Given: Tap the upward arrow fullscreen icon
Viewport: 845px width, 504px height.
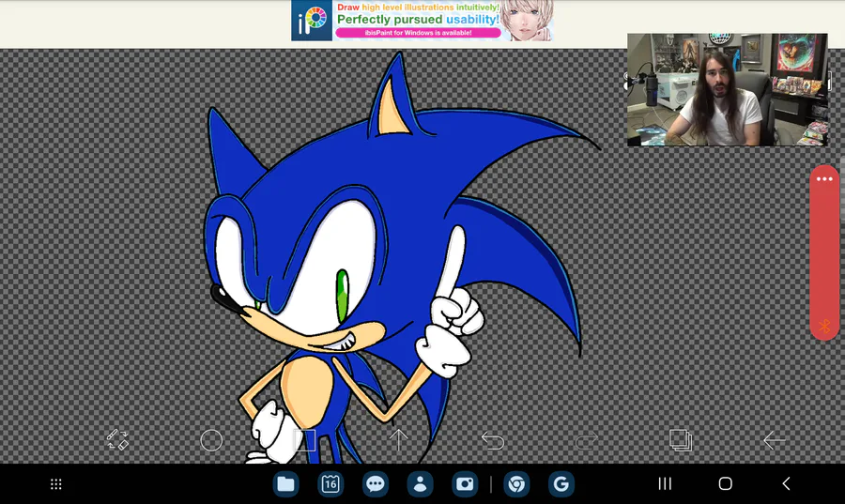Looking at the screenshot, I should tap(399, 440).
